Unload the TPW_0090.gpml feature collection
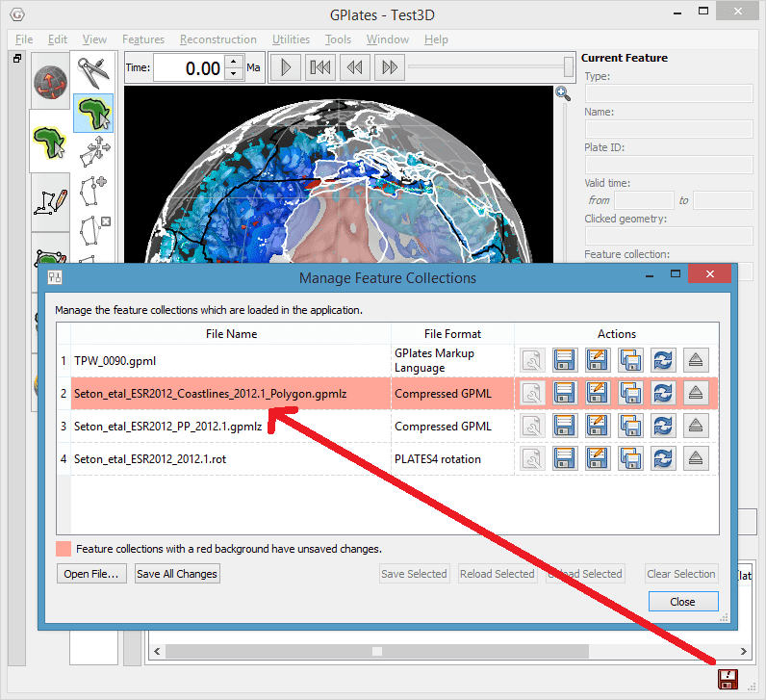Image resolution: width=766 pixels, height=700 pixels. pyautogui.click(x=697, y=361)
